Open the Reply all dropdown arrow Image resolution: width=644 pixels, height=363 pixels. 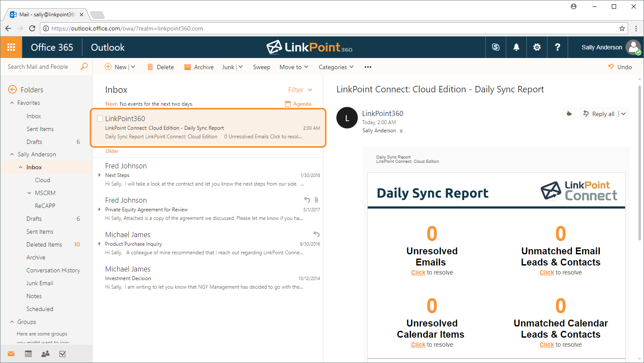(623, 114)
